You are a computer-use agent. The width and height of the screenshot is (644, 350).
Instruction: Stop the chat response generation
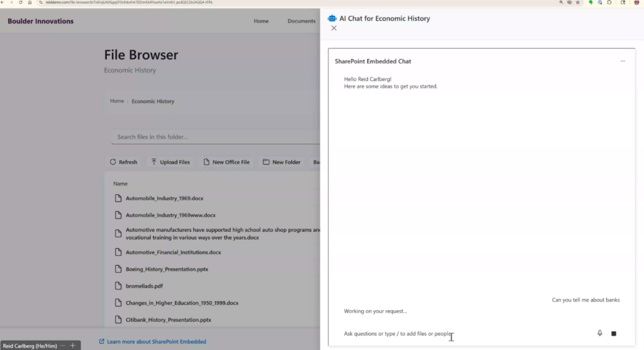click(614, 334)
